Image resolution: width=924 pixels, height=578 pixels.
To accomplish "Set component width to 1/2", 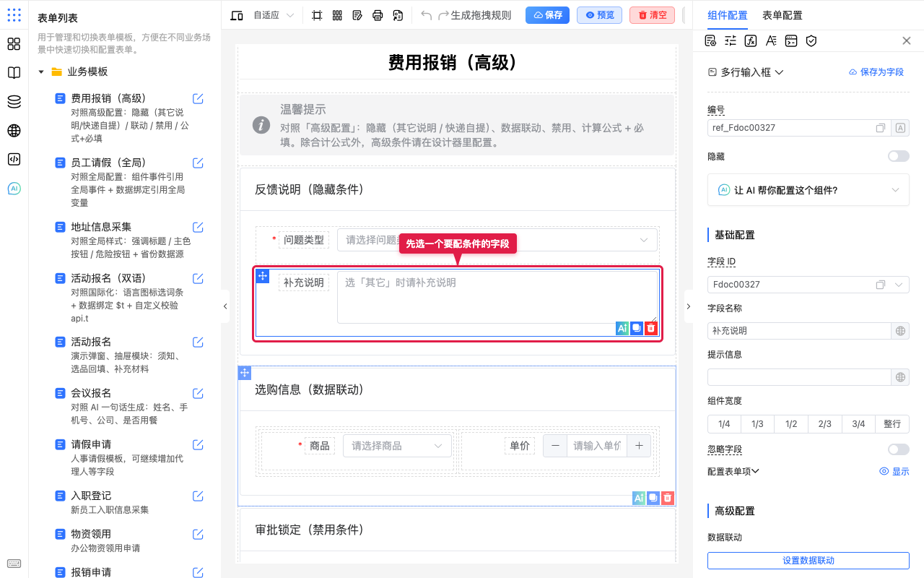I will tap(791, 424).
